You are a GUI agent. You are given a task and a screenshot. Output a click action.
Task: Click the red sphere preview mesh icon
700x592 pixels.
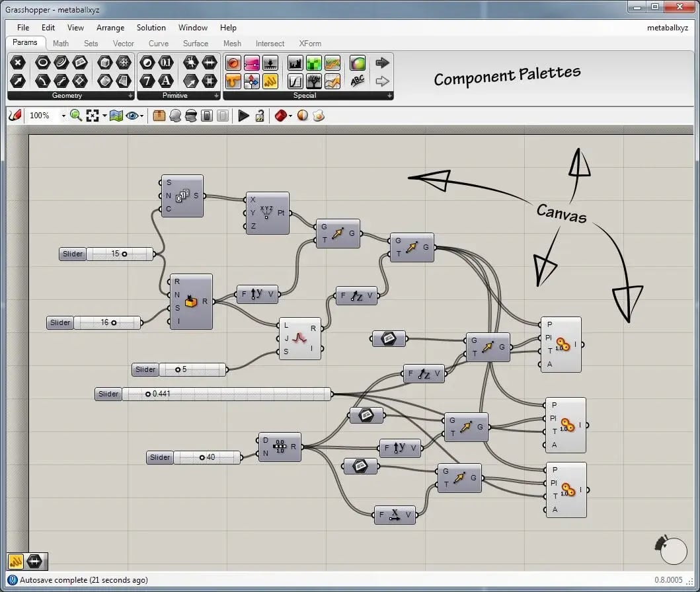280,116
